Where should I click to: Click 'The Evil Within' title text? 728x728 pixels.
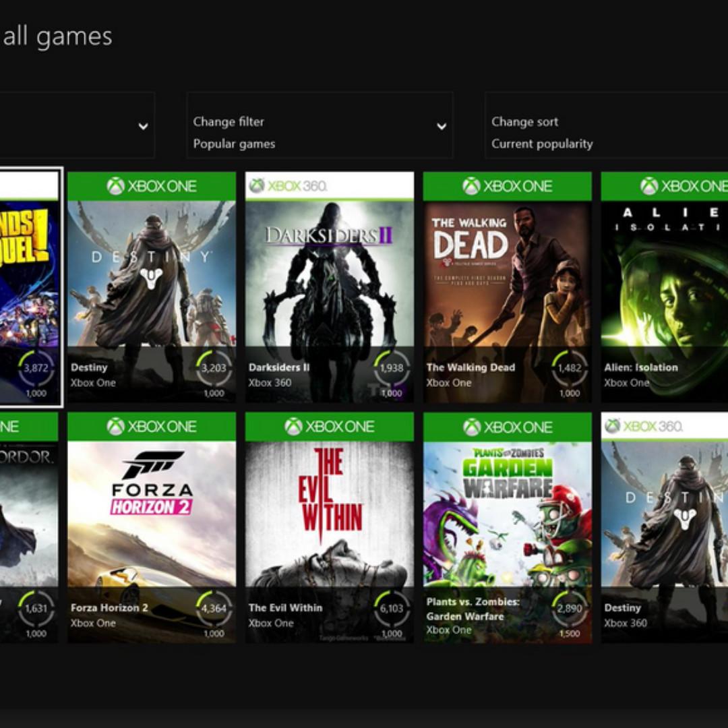click(286, 608)
